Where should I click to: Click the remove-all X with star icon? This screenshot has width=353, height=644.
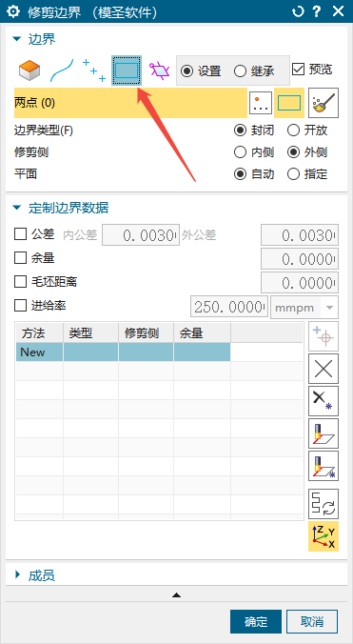(324, 401)
